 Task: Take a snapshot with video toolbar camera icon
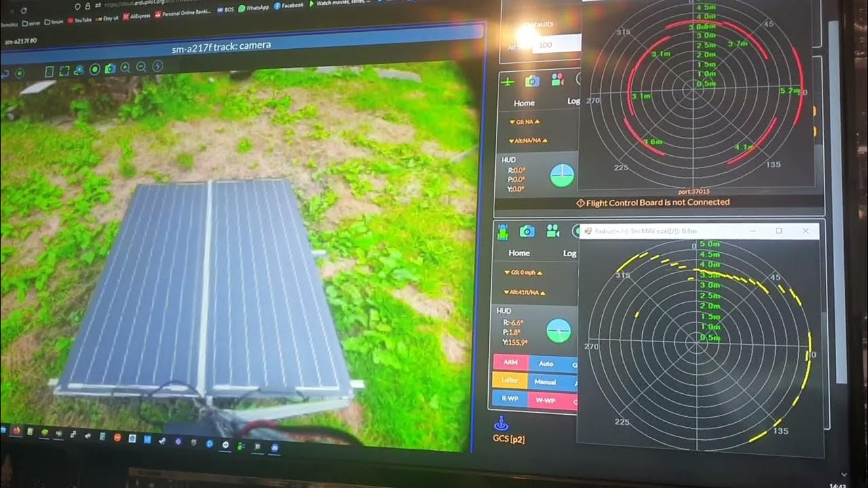(110, 68)
